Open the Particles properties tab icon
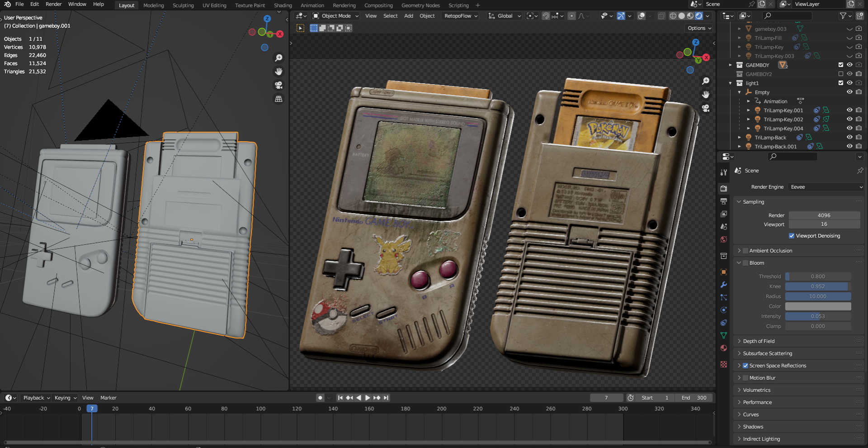Screen dimensions: 868x448 (x=724, y=297)
